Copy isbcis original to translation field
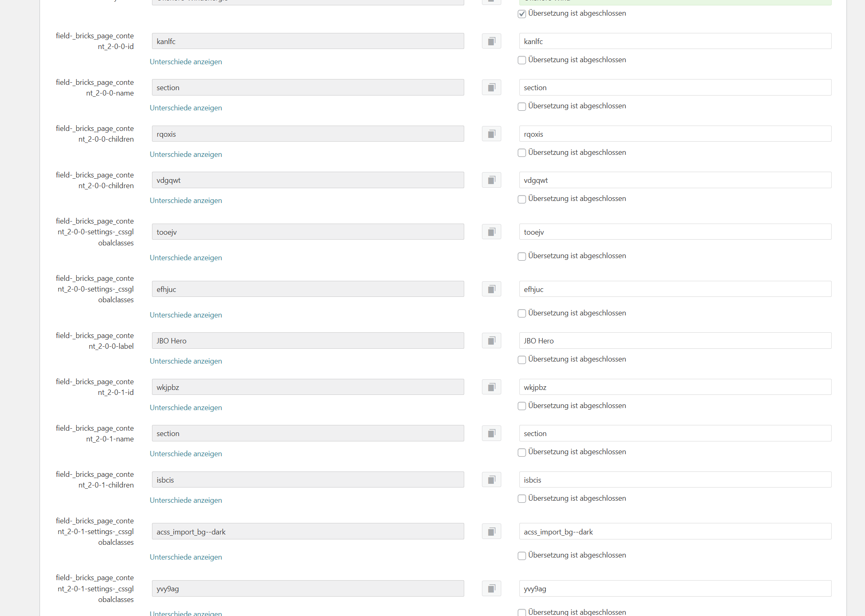The image size is (865, 616). 491,480
